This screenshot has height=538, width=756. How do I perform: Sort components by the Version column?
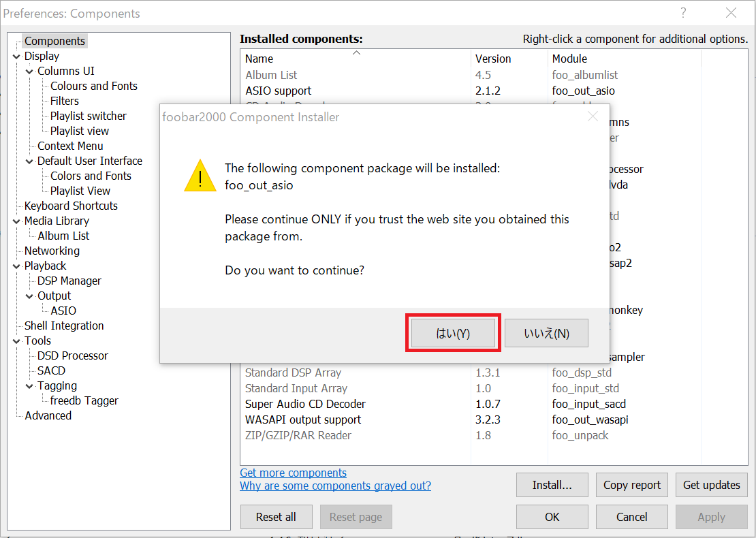[x=509, y=59]
